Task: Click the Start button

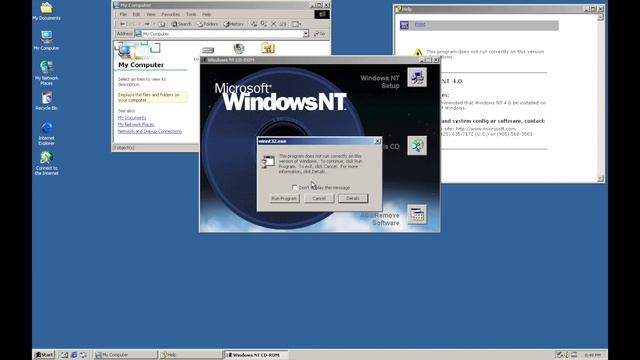Action: [x=44, y=355]
